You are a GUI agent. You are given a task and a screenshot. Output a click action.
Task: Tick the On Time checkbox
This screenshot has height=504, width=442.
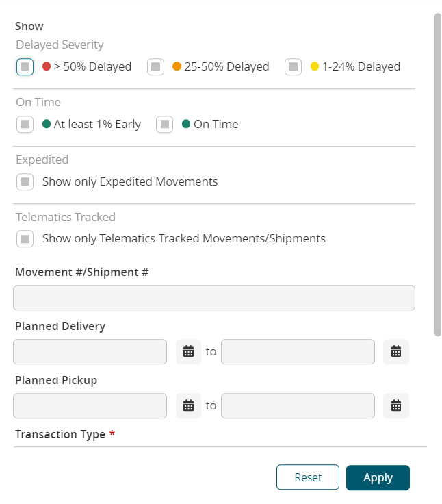coord(165,124)
